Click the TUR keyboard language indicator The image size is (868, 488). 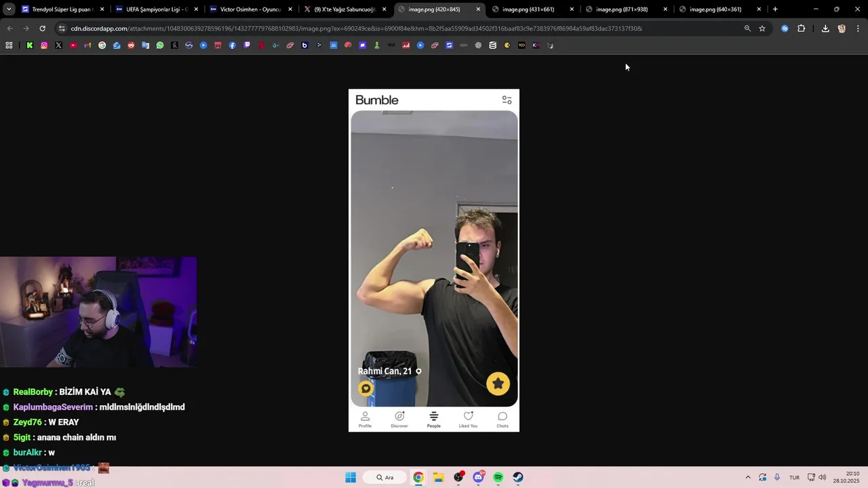[x=794, y=477]
